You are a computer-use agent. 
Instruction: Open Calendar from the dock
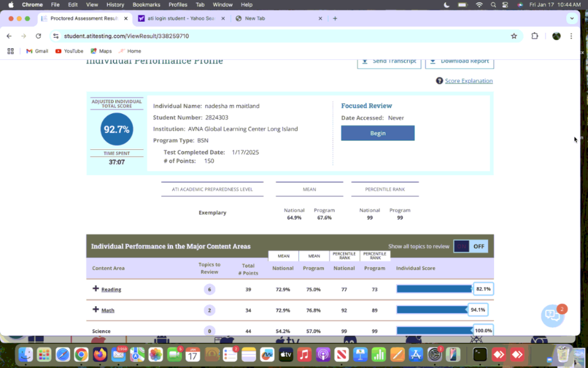point(193,354)
